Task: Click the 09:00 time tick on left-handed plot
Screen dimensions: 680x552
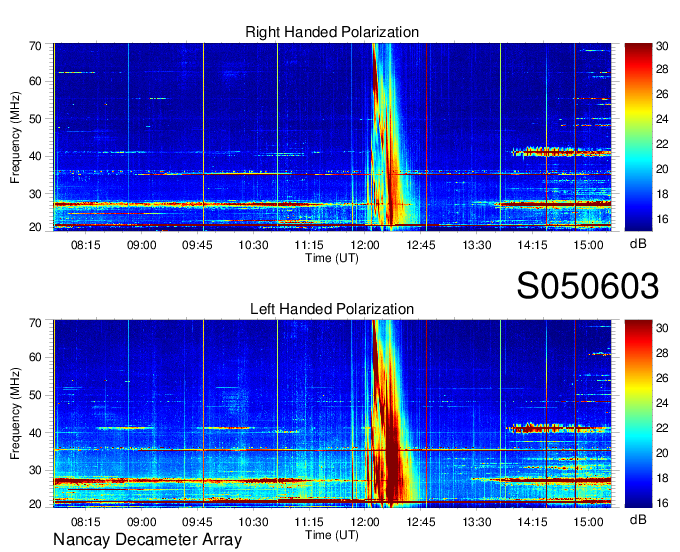Action: tap(141, 522)
